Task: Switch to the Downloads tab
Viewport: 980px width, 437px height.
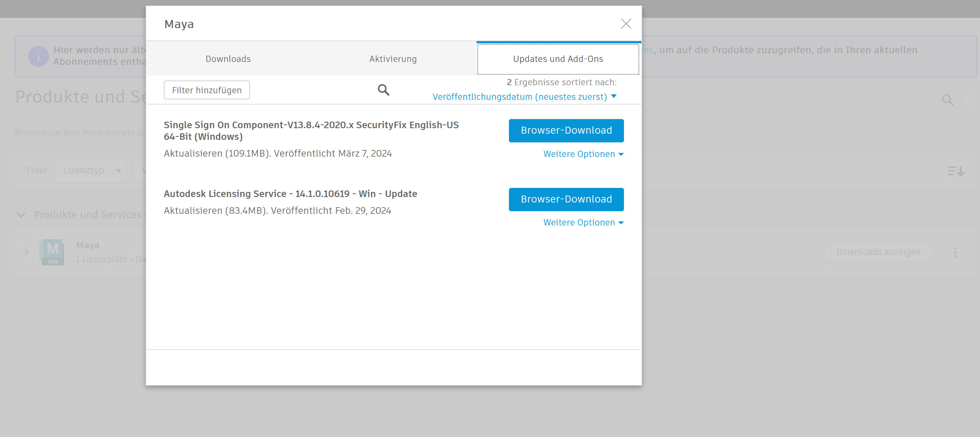Action: pos(228,59)
